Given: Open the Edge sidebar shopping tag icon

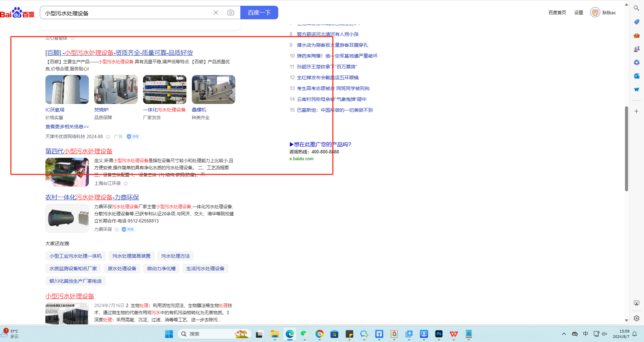Looking at the screenshot, I should tap(637, 22).
